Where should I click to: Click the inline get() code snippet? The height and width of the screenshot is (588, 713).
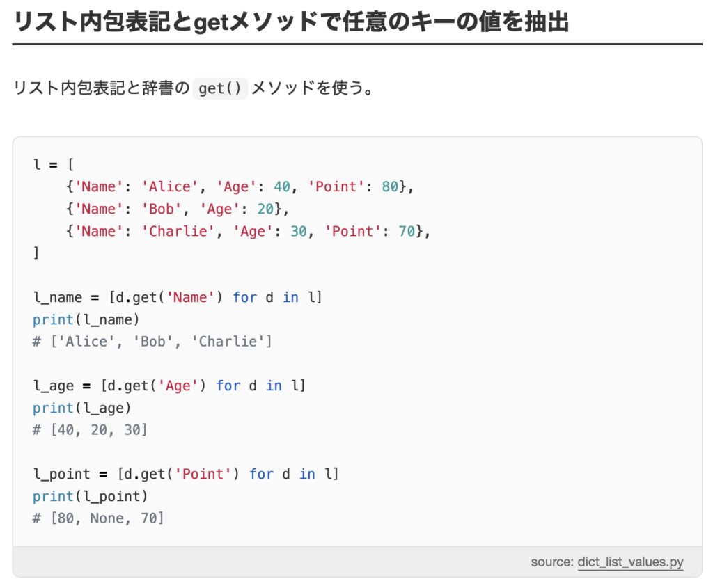click(220, 88)
